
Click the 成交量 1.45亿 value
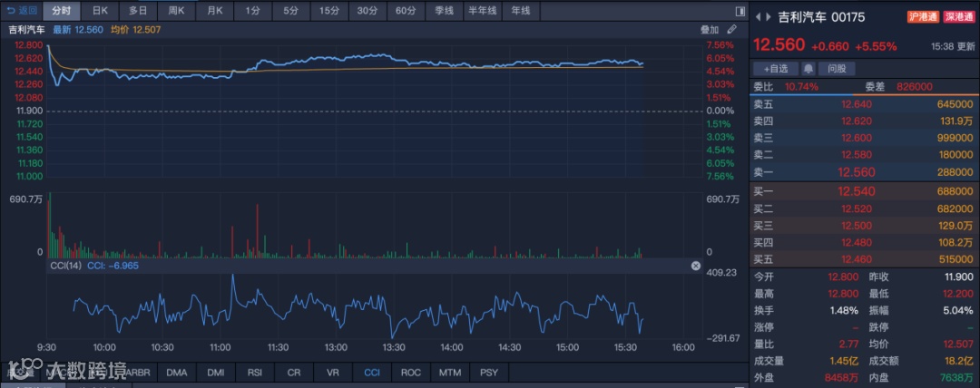[846, 361]
